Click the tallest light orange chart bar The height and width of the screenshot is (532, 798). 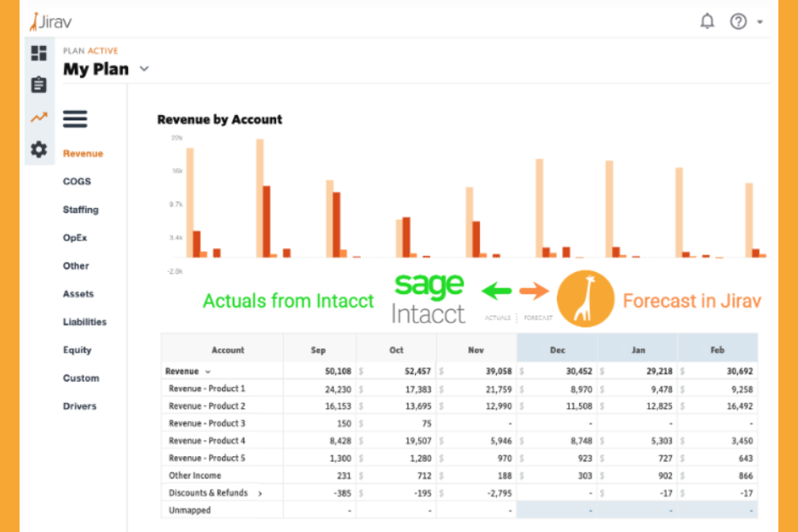pos(260,198)
